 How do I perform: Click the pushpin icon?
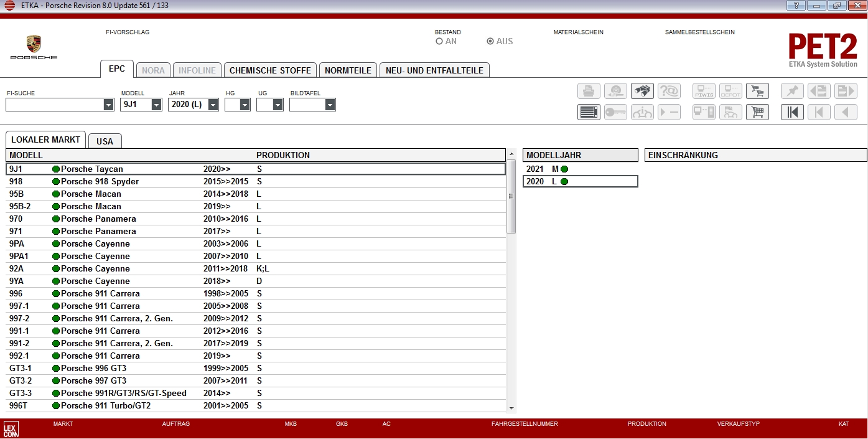792,91
